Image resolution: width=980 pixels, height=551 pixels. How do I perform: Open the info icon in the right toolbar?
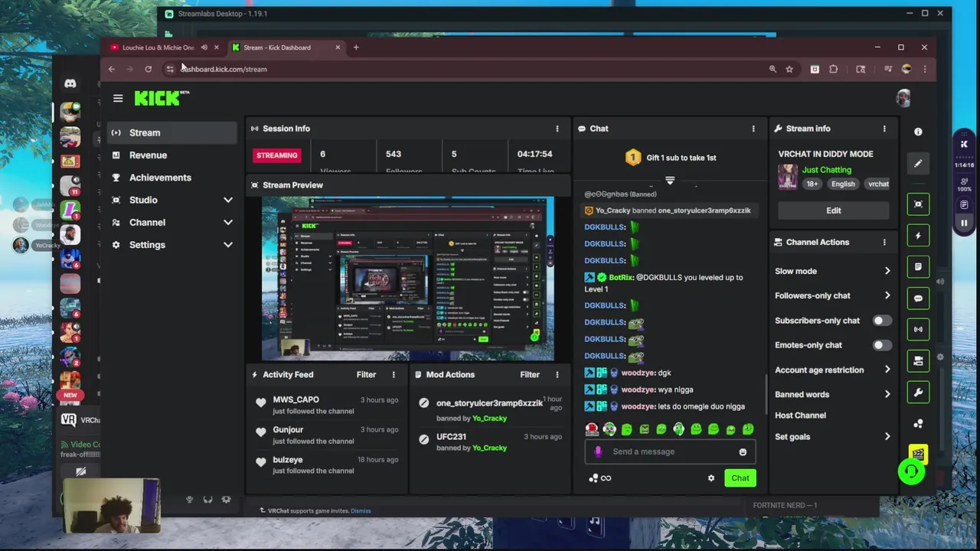pyautogui.click(x=918, y=132)
